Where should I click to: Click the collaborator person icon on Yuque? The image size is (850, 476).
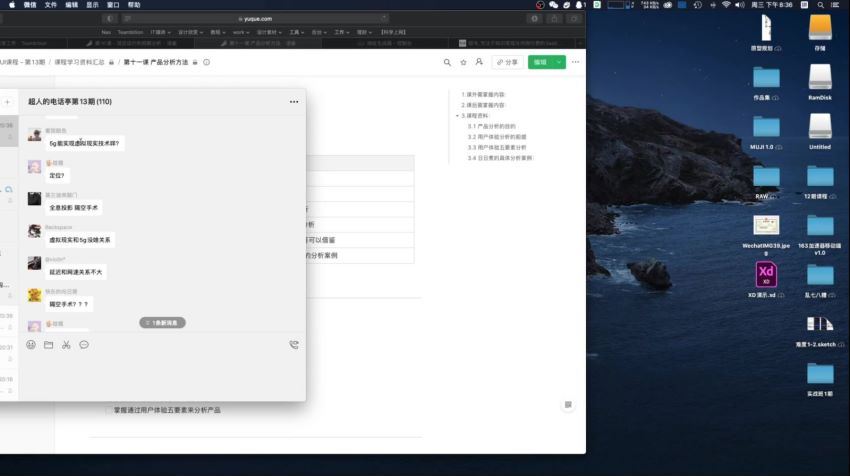click(x=479, y=62)
